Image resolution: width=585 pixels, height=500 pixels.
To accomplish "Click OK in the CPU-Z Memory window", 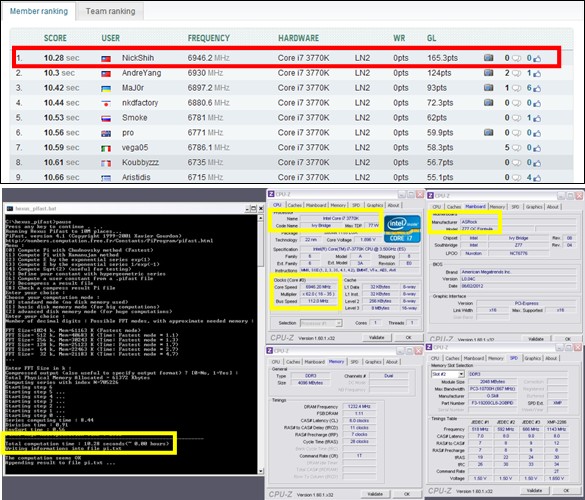I will tap(407, 494).
